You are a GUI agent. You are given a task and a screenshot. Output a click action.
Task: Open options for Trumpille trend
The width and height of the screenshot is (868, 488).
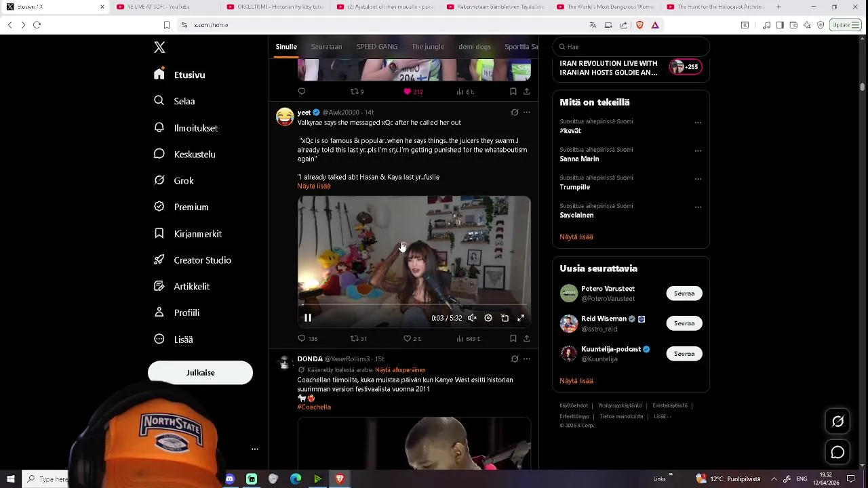[698, 179]
